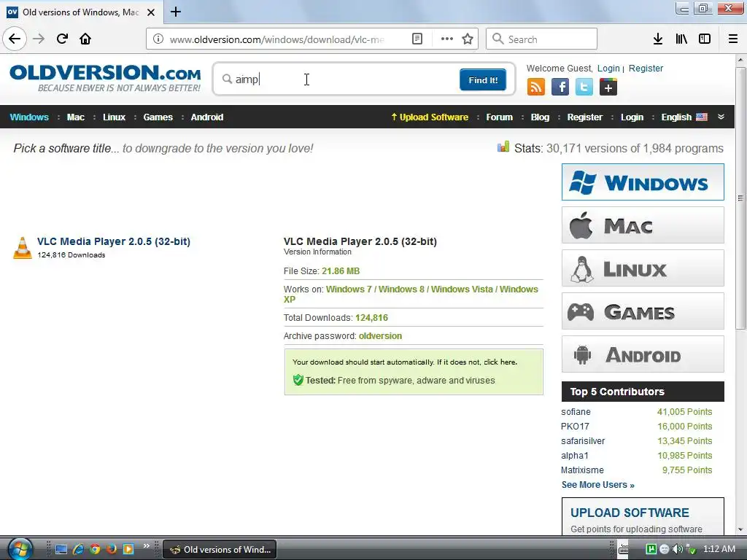Open the Firefox library icon
The width and height of the screenshot is (747, 560).
pyautogui.click(x=681, y=39)
